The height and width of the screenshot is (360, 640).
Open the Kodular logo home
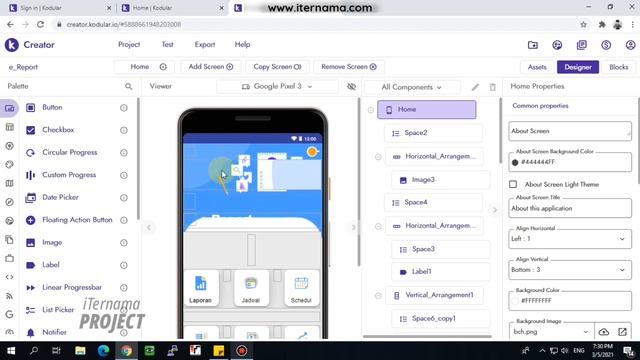point(11,44)
